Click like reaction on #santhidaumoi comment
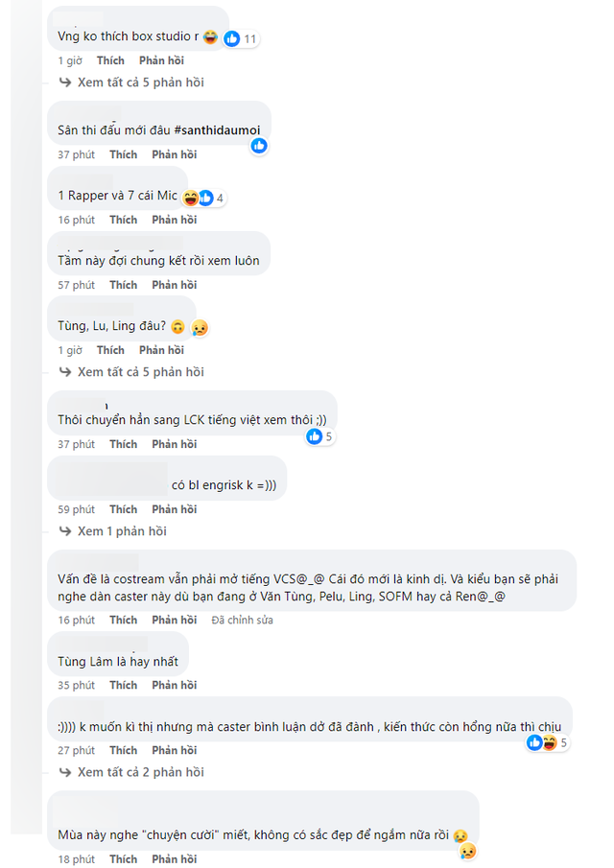614x868 pixels. click(259, 146)
